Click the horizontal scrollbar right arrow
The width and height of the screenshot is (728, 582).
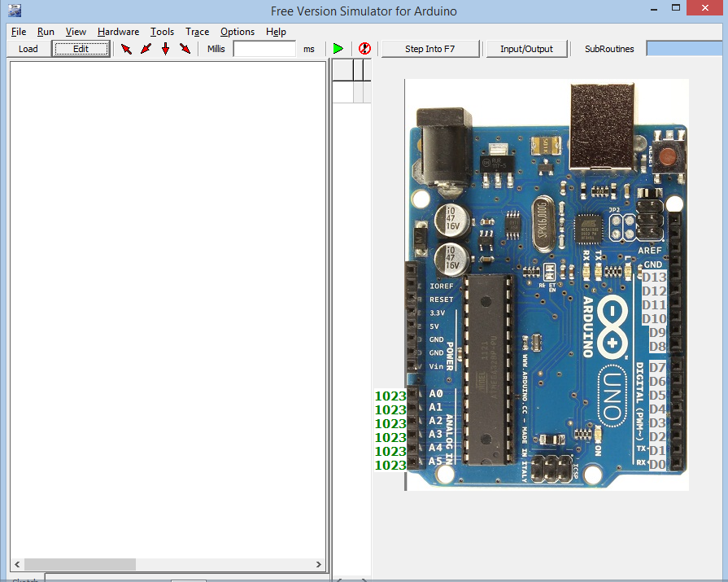click(319, 564)
